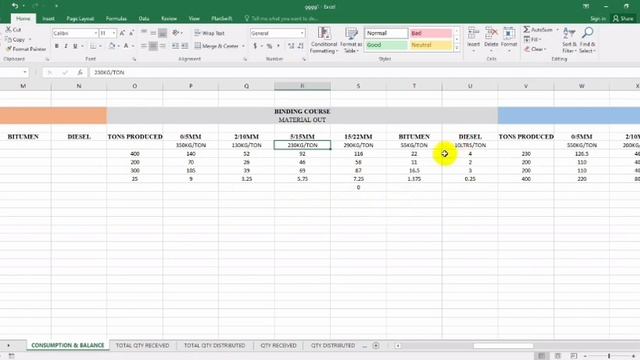640x360 pixels.
Task: Switch to the View ribbon tab
Action: click(x=194, y=19)
